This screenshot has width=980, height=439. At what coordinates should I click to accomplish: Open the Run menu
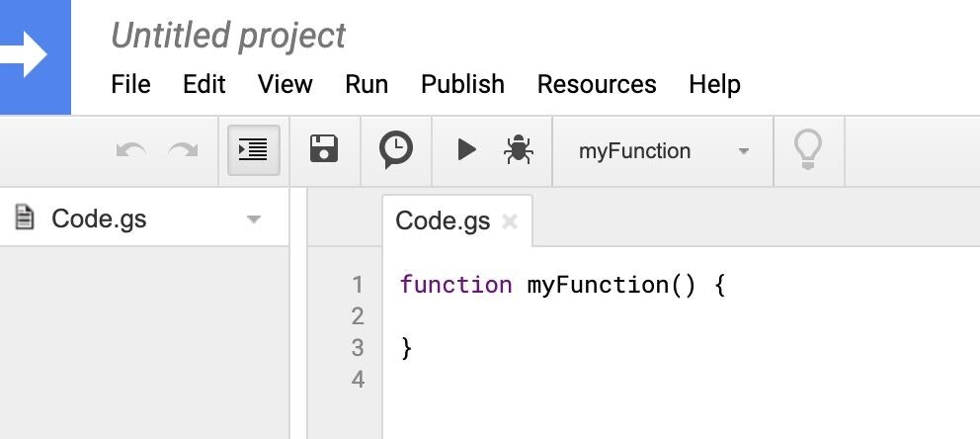coord(367,84)
